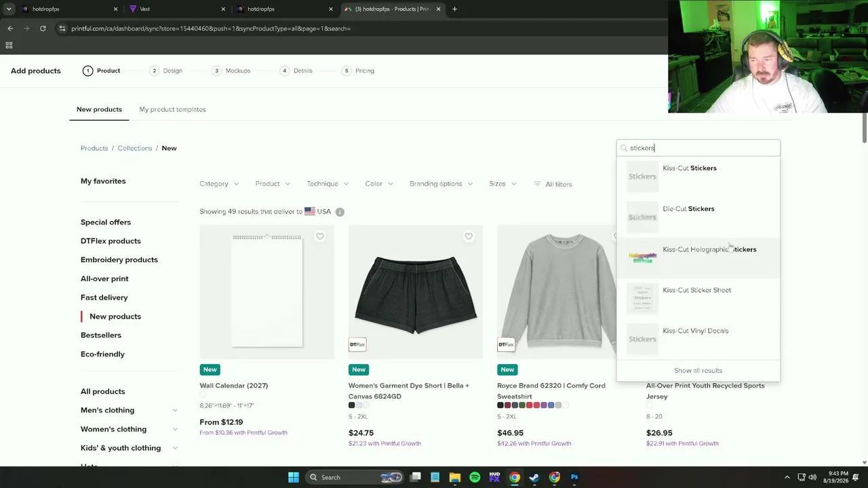Open the Technique filter dropdown
868x488 pixels.
(328, 184)
